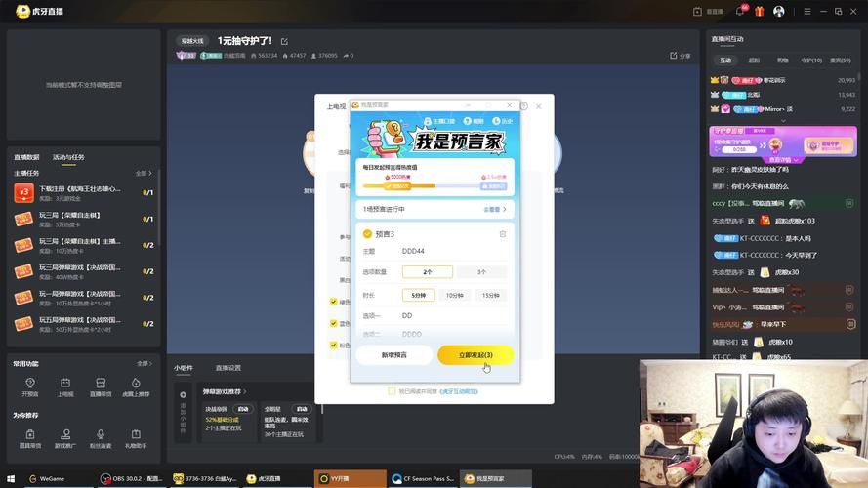Choose 3个 for option count
Screen dimensions: 868x488
tap(482, 271)
